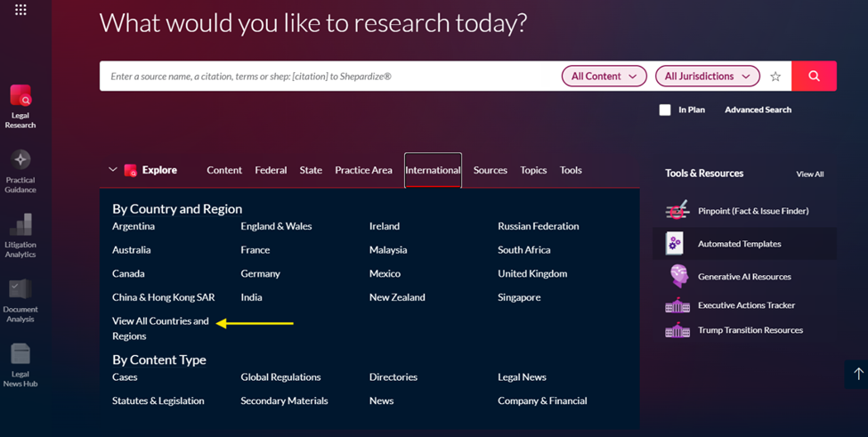Open the News content type link
Screen dimensions: 868x437
[x=381, y=401]
